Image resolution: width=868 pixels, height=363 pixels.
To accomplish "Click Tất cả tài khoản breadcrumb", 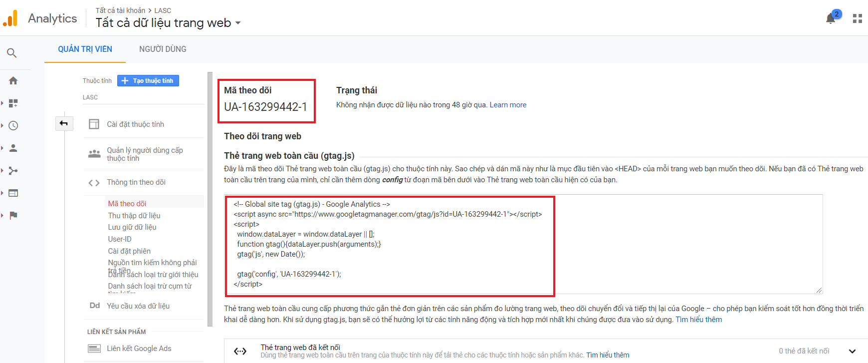I will (120, 10).
